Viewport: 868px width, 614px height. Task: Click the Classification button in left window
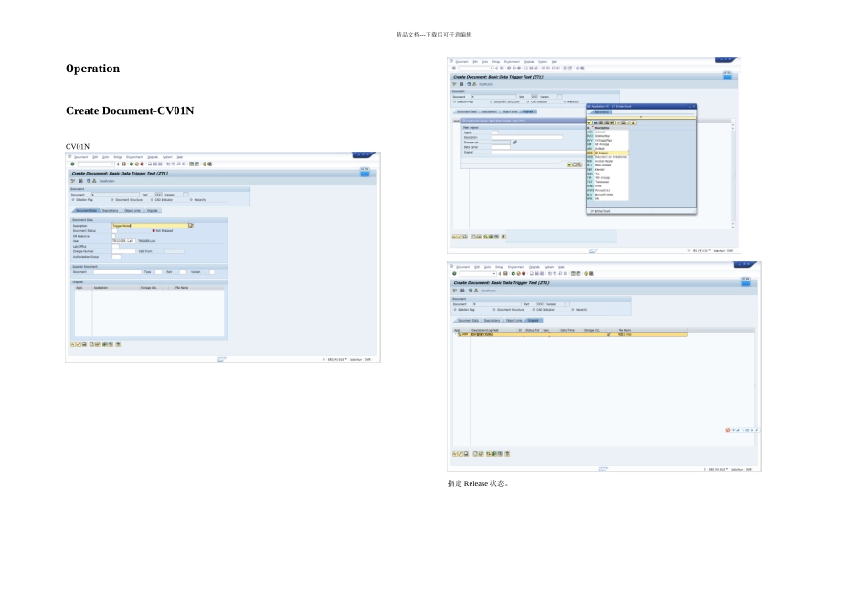tap(108, 181)
